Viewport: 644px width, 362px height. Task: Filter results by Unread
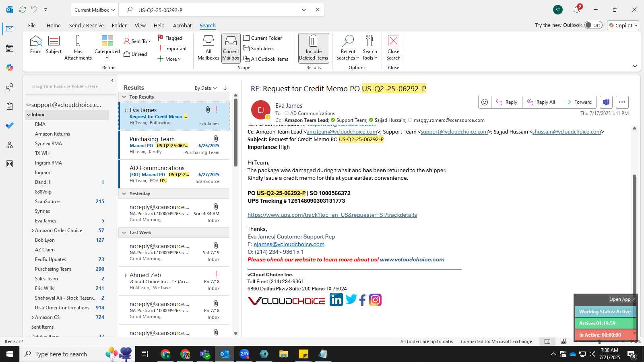tap(135, 54)
